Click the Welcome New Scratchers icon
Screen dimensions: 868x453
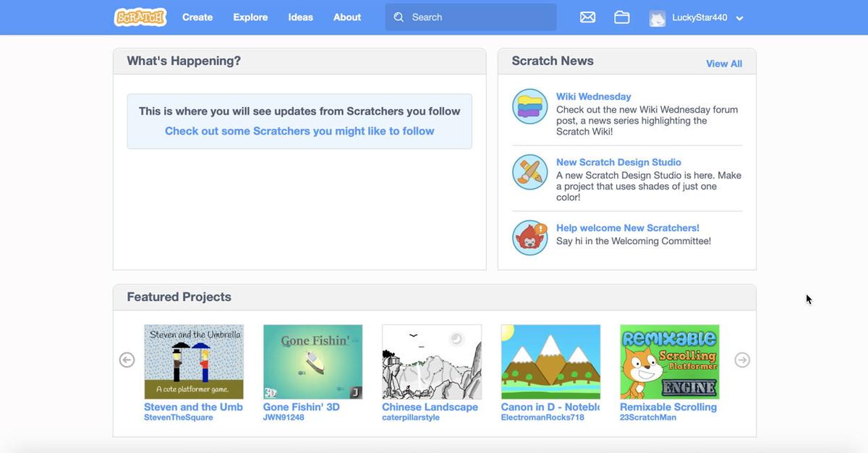[530, 237]
